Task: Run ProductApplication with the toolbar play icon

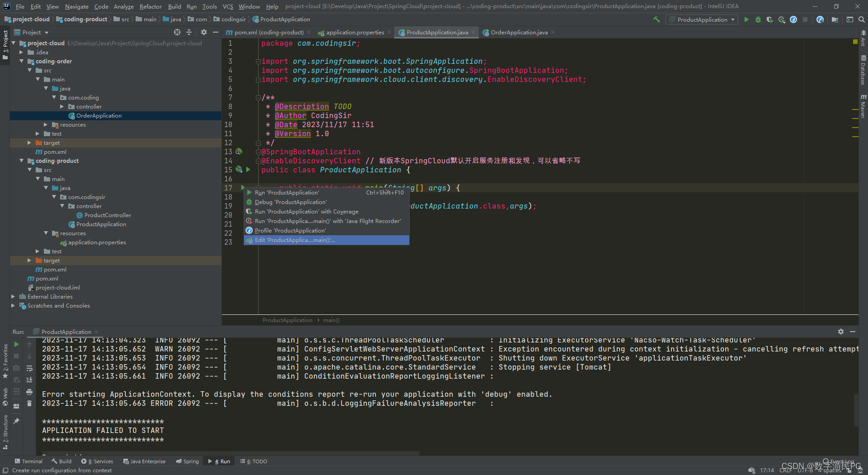Action: (x=746, y=19)
